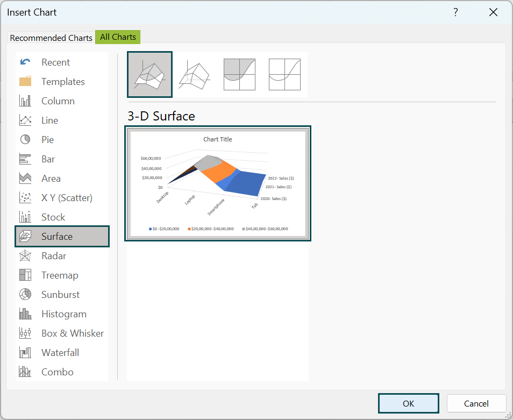Choose the Surface category label
Screen dimensions: 513x420
[57, 236]
